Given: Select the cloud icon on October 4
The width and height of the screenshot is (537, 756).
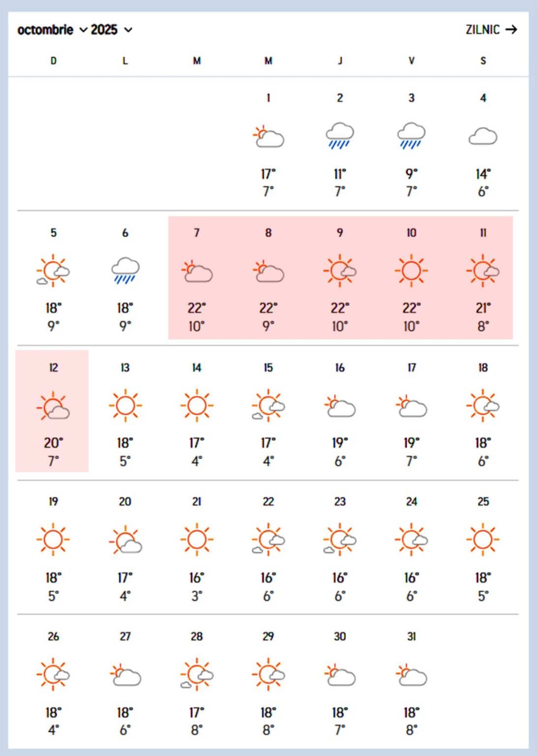Looking at the screenshot, I should pyautogui.click(x=483, y=136).
